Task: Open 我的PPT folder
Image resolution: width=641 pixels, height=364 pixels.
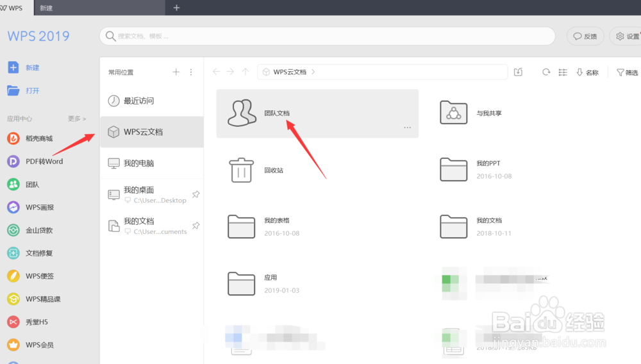Action: [x=453, y=169]
